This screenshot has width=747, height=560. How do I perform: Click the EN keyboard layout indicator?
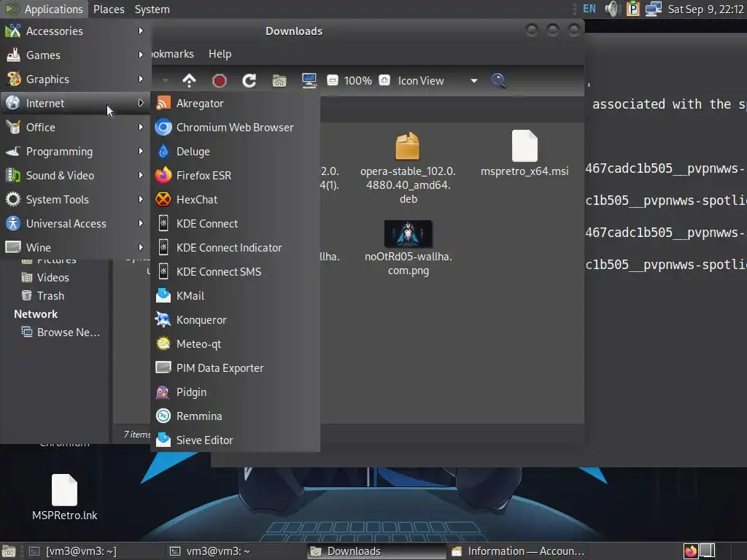589,9
